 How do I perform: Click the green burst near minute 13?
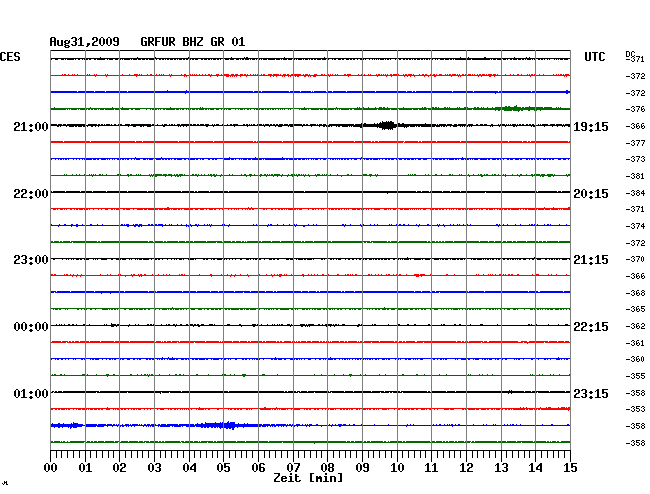pyautogui.click(x=516, y=109)
